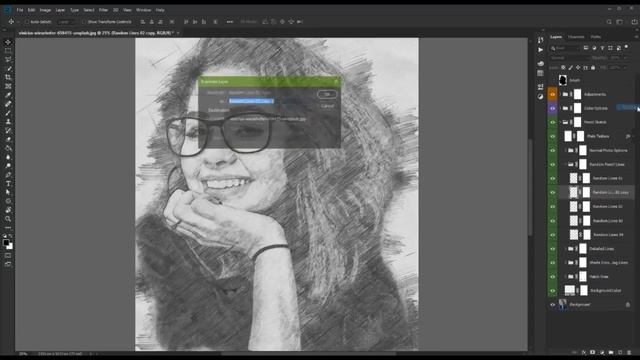
Task: Switch to the Channels tab
Action: [576, 37]
